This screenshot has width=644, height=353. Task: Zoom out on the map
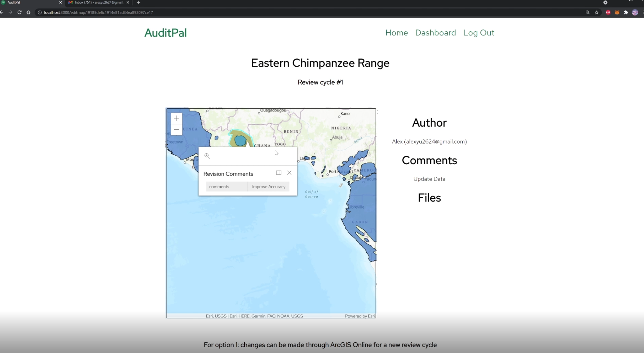176,130
